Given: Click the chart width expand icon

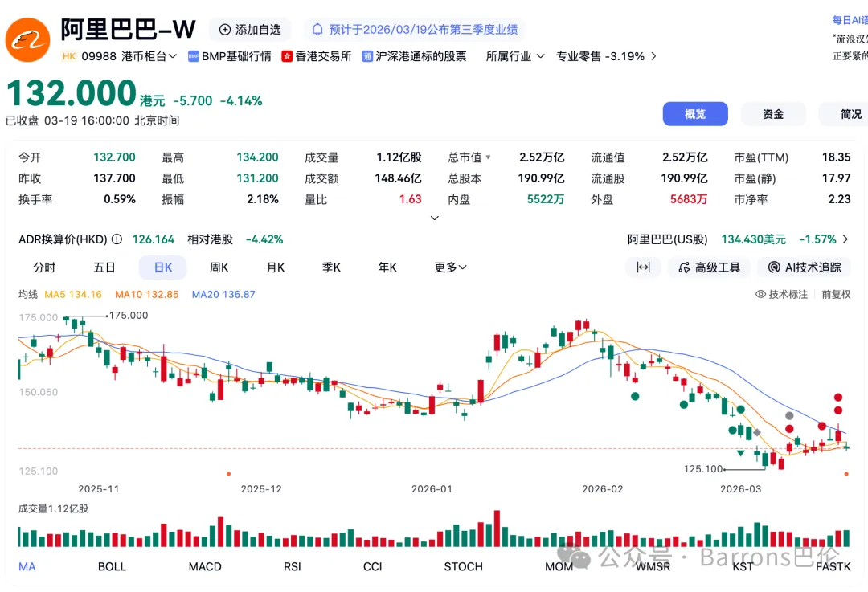Looking at the screenshot, I should tap(643, 267).
